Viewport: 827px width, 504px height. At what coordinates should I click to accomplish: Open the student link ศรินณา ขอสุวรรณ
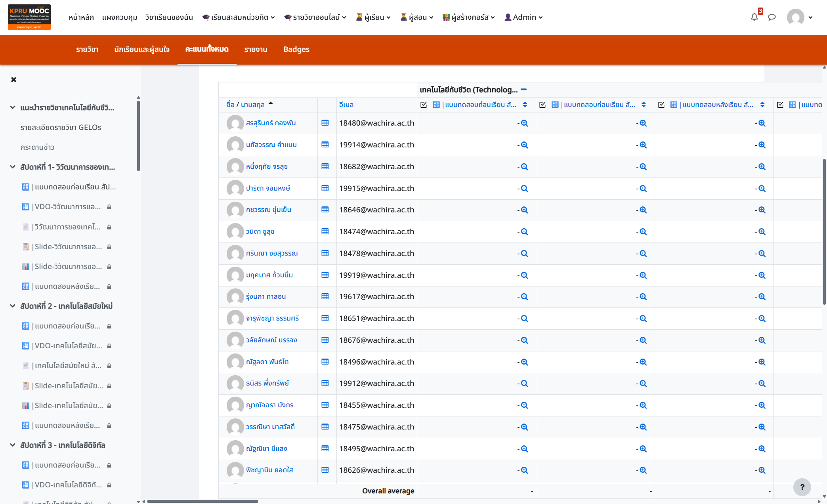(272, 253)
